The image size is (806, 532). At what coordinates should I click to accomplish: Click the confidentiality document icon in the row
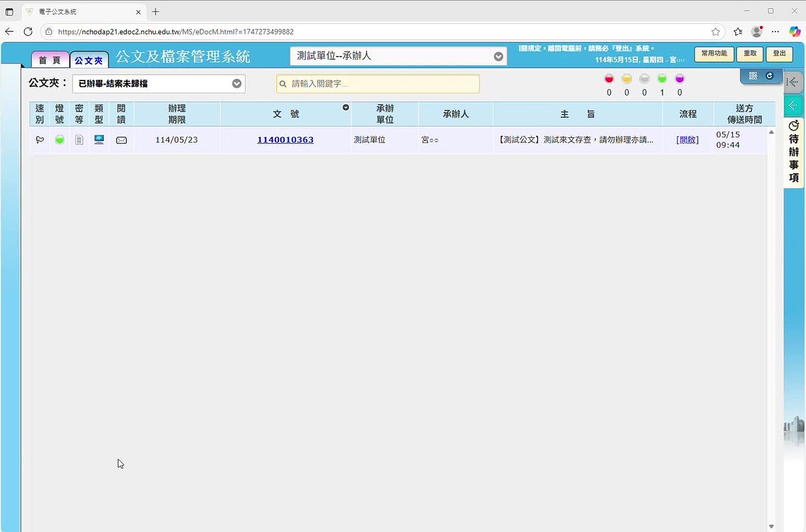coord(79,140)
